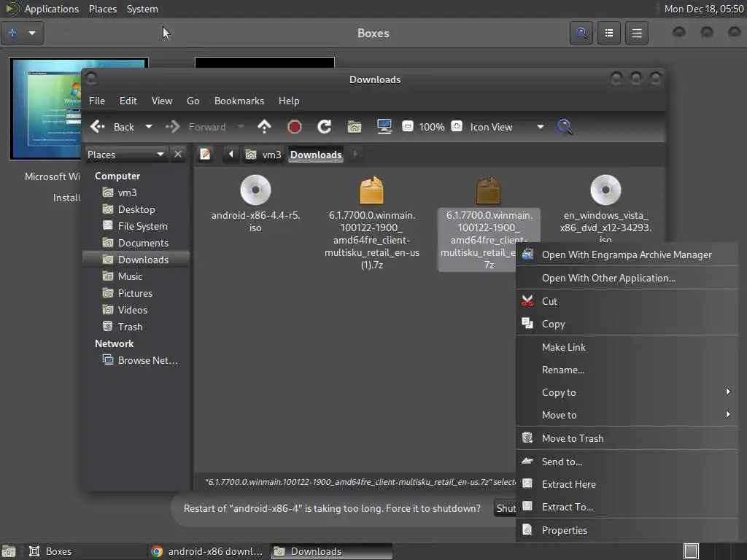Screen dimensions: 747x560
Task: Choose Cut in the context menu
Action: click(x=627, y=301)
